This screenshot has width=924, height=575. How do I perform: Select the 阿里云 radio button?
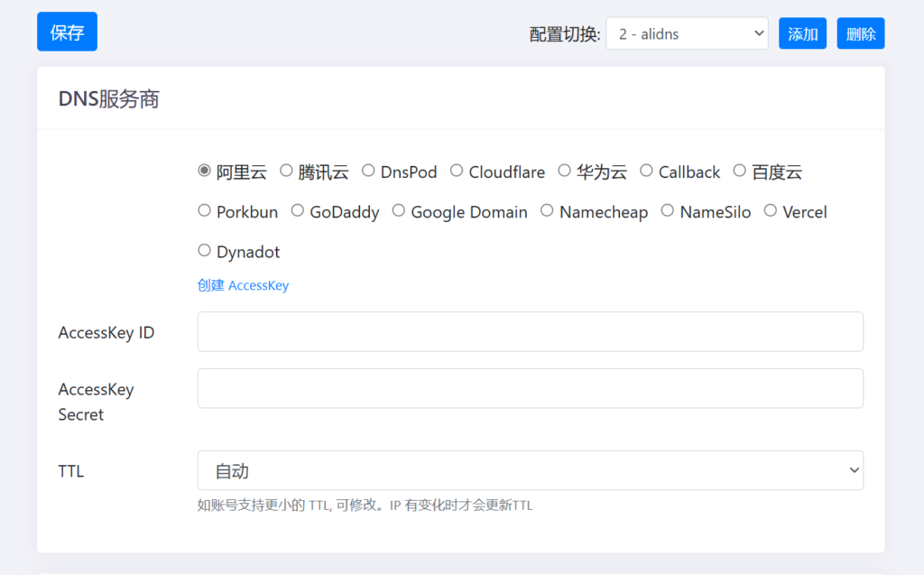click(x=205, y=171)
